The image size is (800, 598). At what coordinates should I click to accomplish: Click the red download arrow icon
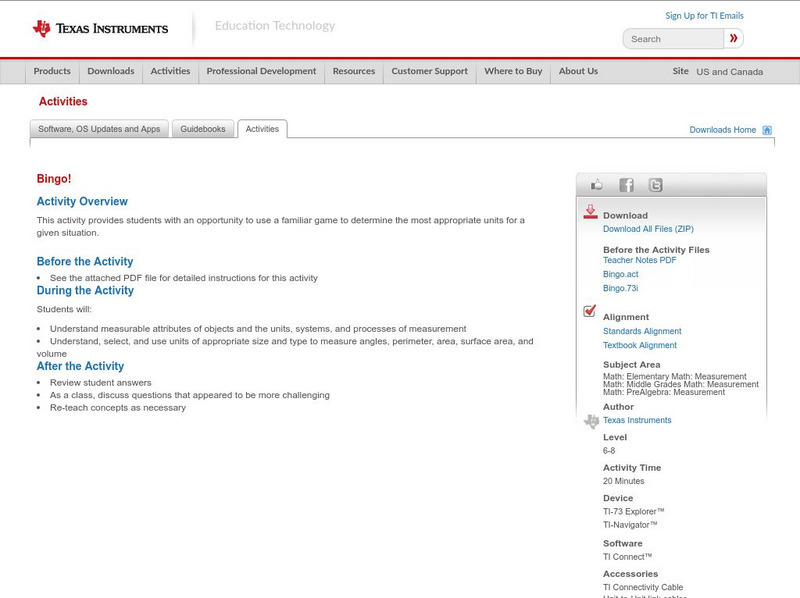click(590, 212)
